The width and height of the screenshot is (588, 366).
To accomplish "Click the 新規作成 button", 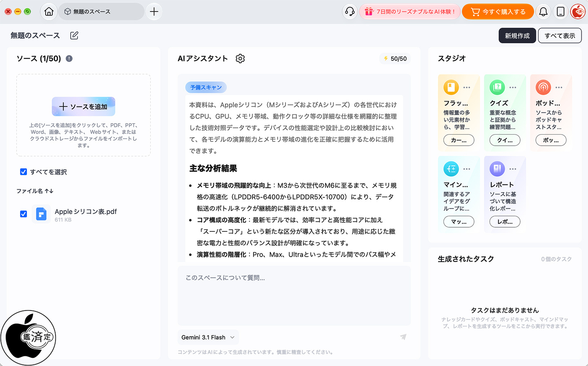I will [x=517, y=35].
